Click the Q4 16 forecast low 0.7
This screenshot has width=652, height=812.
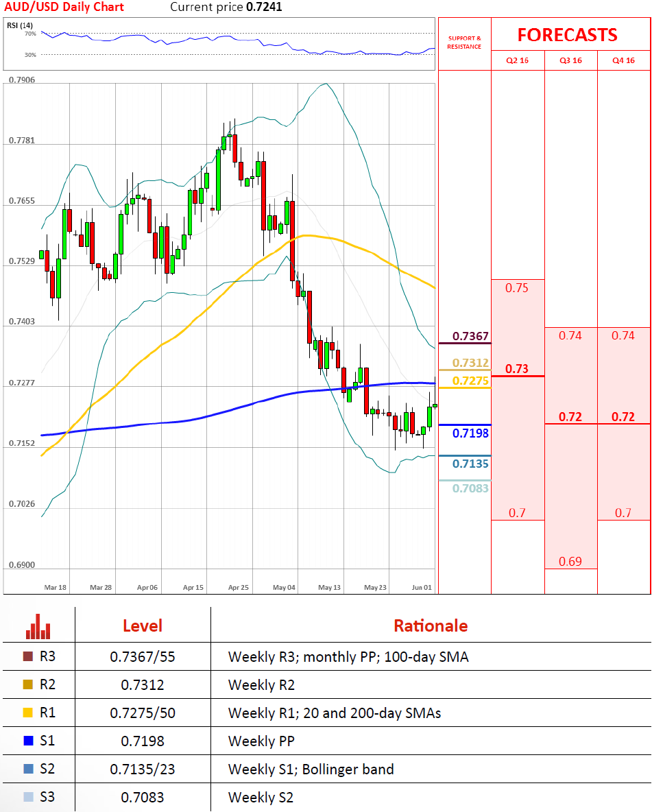coord(623,513)
